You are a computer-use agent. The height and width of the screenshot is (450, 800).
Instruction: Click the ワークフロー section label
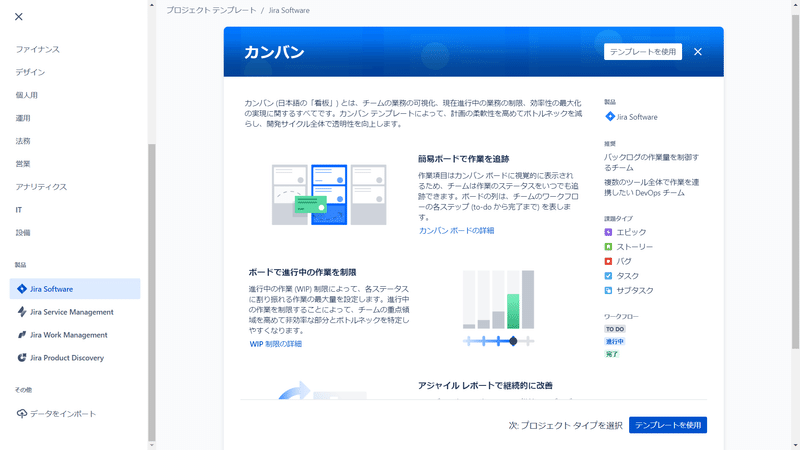click(621, 317)
